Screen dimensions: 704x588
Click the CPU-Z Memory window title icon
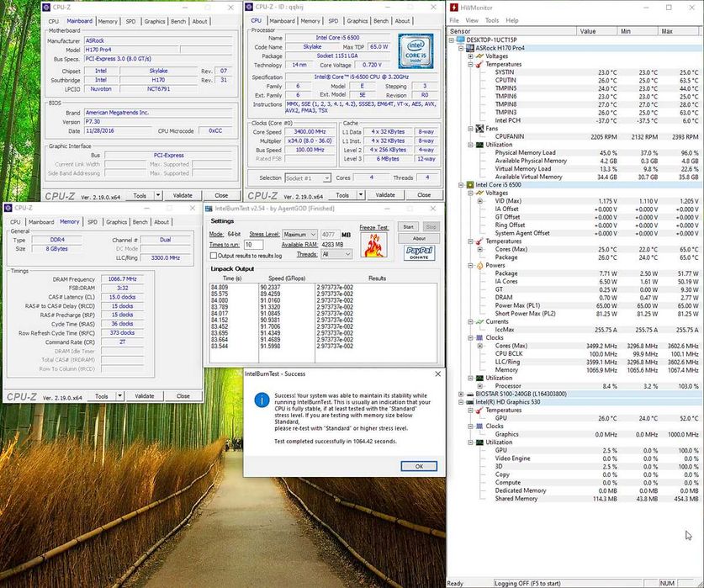click(x=8, y=208)
